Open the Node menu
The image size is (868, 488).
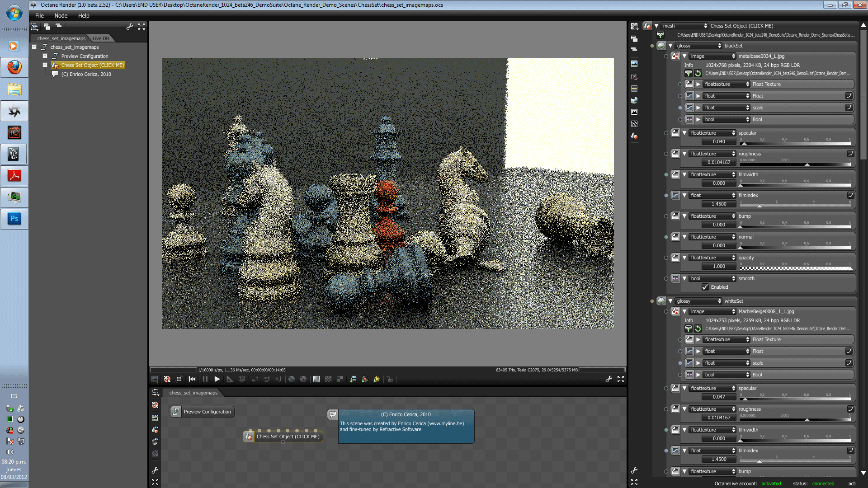pos(61,16)
